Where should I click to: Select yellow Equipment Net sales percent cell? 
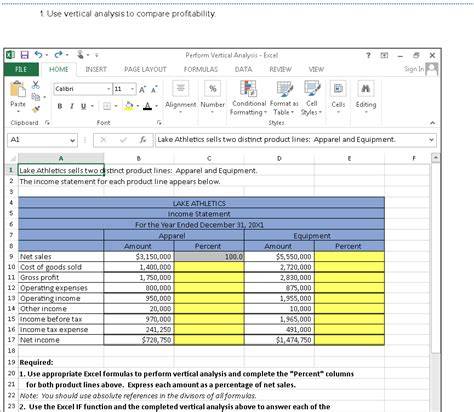coord(349,256)
